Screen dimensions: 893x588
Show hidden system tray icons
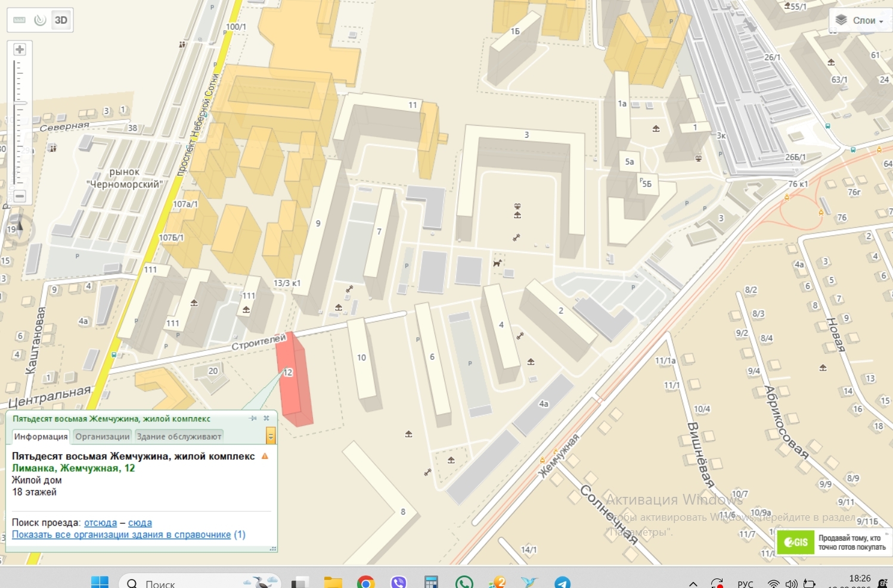693,583
